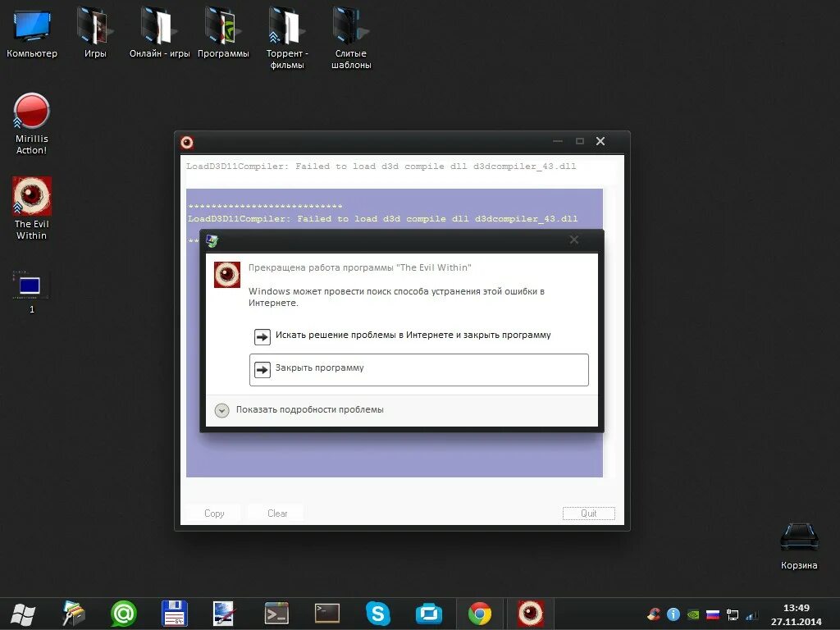Open the gray command prompt taskbar icon
This screenshot has width=840, height=630.
(276, 614)
